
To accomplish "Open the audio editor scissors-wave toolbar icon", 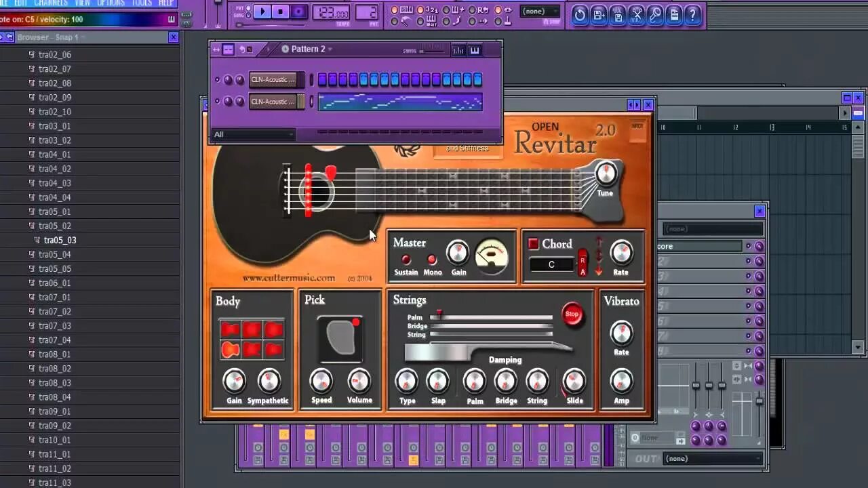I will click(x=637, y=14).
